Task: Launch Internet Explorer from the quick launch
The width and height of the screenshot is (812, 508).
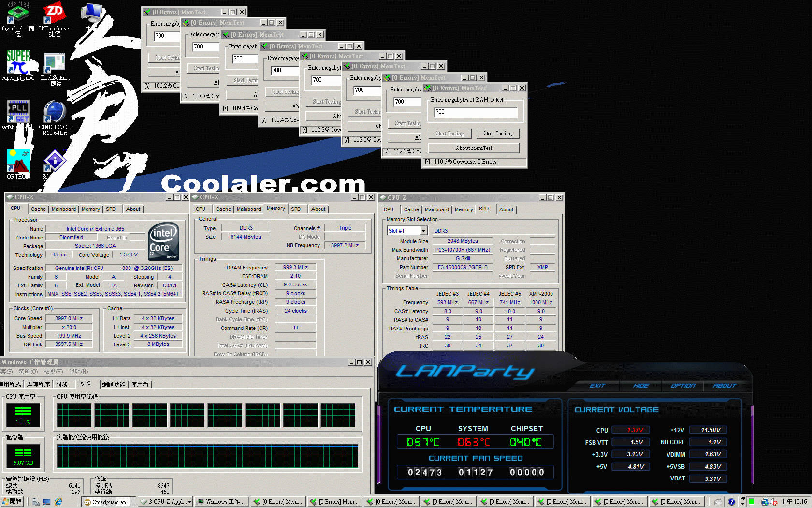Action: click(x=58, y=502)
